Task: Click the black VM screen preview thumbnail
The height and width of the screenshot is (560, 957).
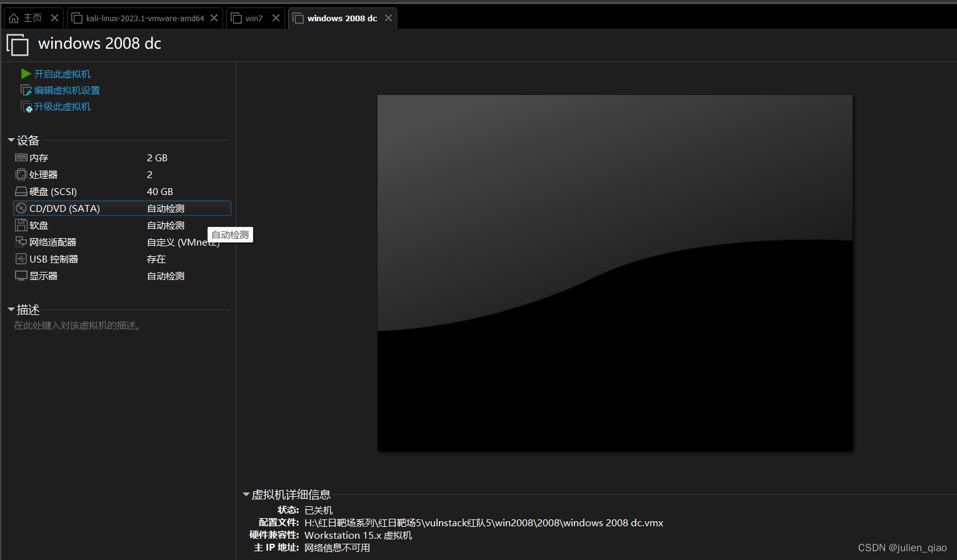Action: click(615, 273)
